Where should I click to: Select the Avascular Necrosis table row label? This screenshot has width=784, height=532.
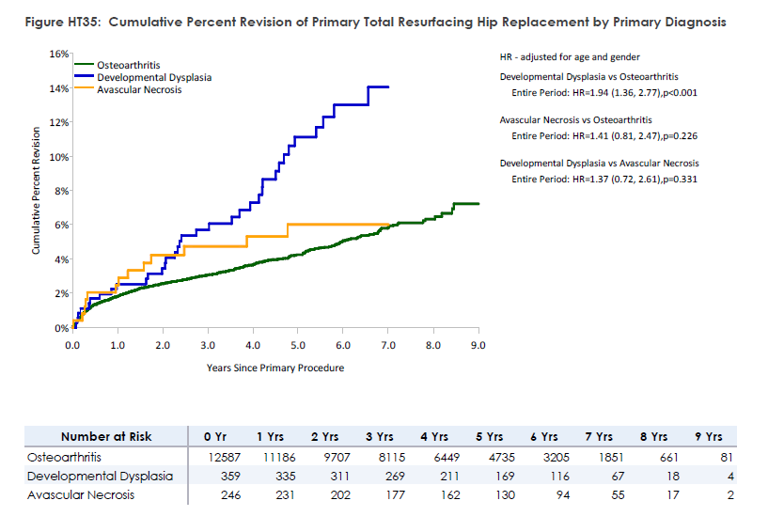click(83, 495)
